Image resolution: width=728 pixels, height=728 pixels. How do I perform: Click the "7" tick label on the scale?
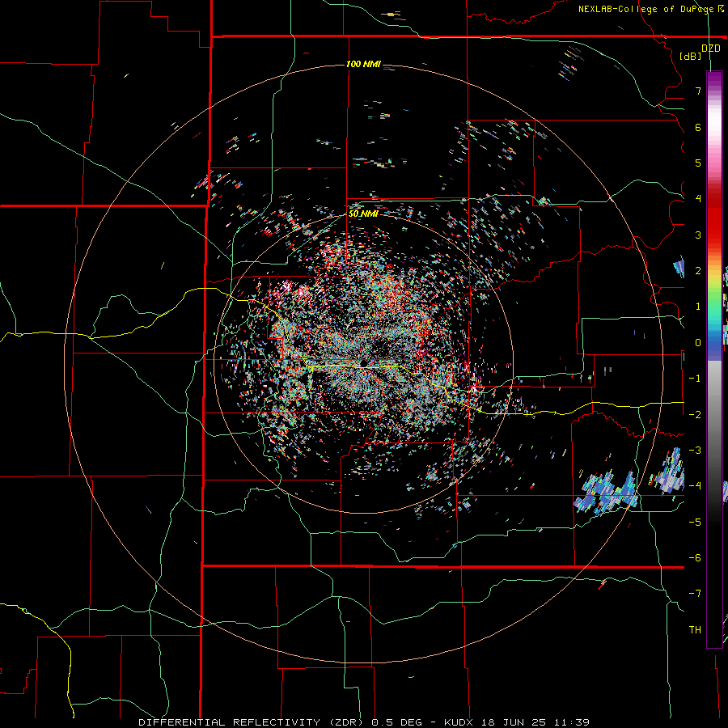(x=698, y=91)
